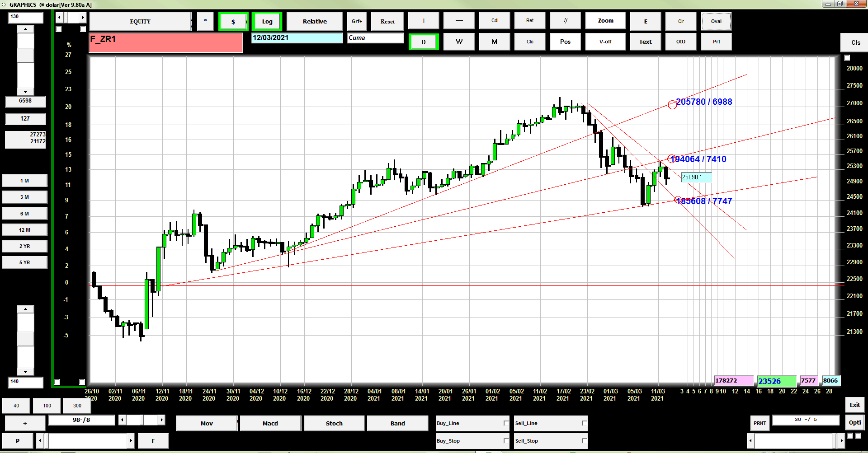This screenshot has height=453, width=868.
Task: Clear drawings with the Clr button
Action: [x=681, y=21]
